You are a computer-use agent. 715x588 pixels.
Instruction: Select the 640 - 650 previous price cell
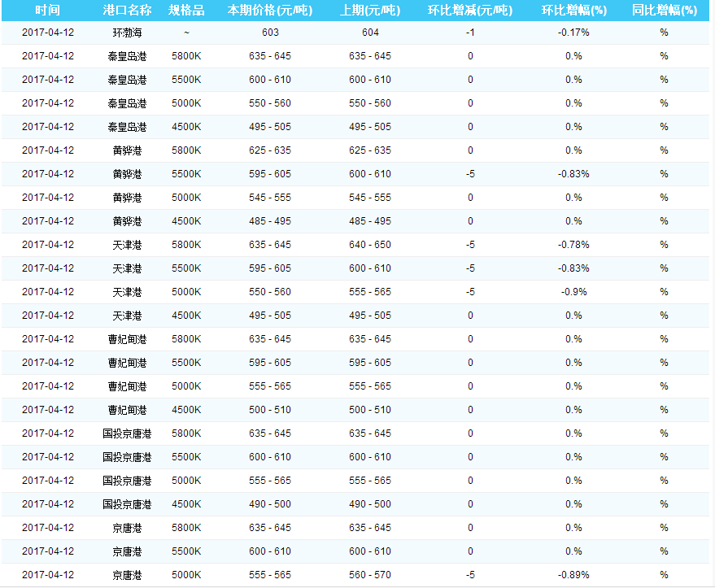pyautogui.click(x=370, y=245)
